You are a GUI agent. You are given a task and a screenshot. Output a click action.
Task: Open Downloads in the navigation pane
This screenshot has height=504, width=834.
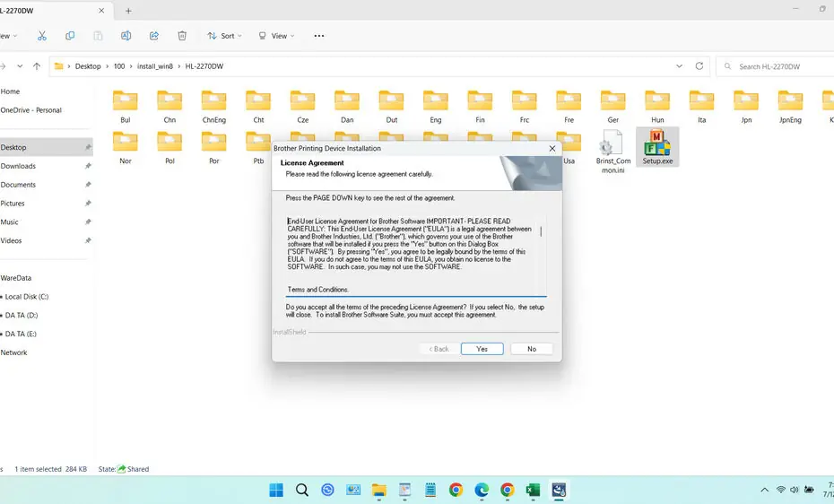click(18, 166)
